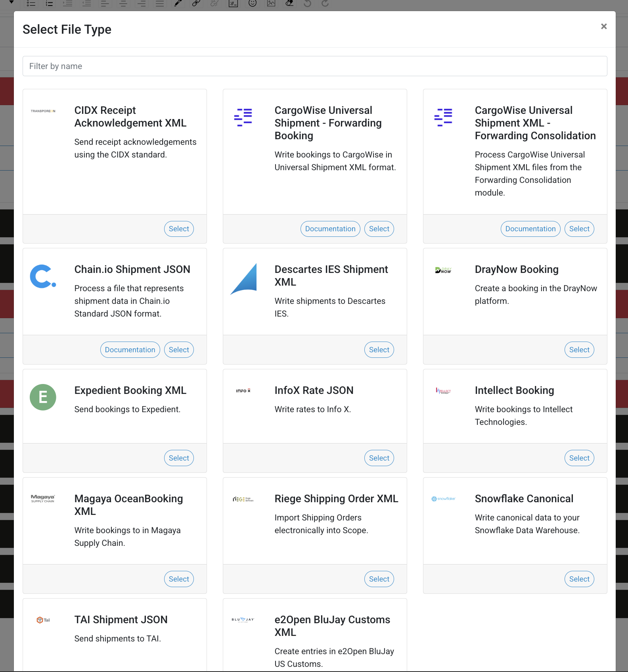The height and width of the screenshot is (672, 628).
Task: Open the dropdown arrow in the editor toolbar
Action: coord(11,2)
